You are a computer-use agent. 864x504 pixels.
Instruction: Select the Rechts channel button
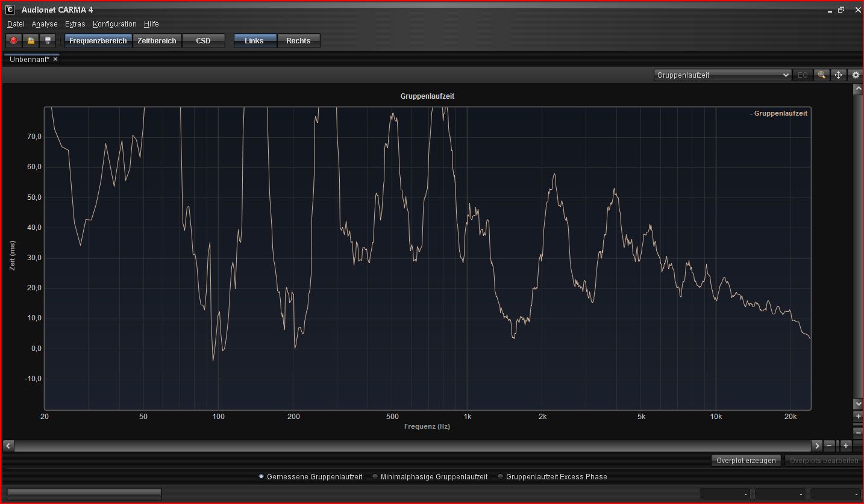click(298, 41)
